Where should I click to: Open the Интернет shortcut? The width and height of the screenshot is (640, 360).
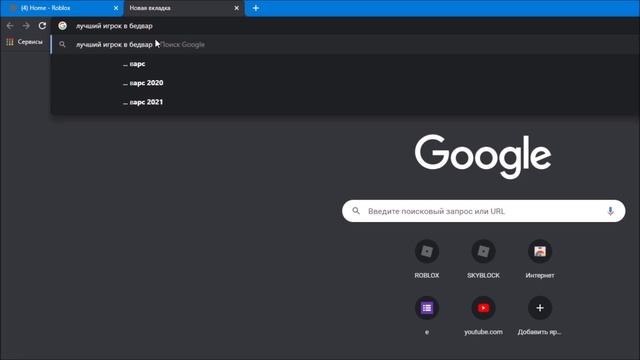tap(540, 251)
